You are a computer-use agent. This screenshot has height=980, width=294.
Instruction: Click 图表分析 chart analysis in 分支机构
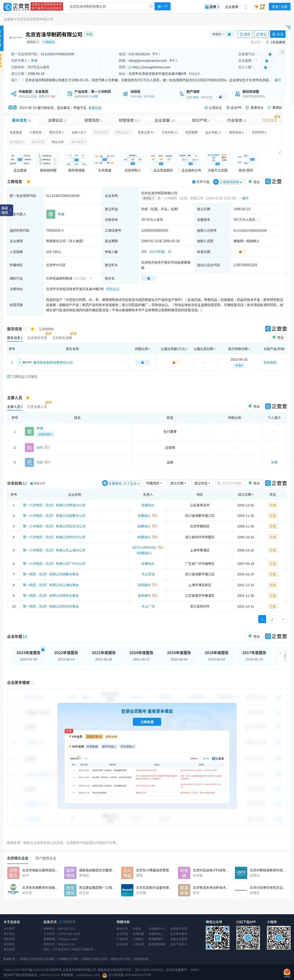38,483
